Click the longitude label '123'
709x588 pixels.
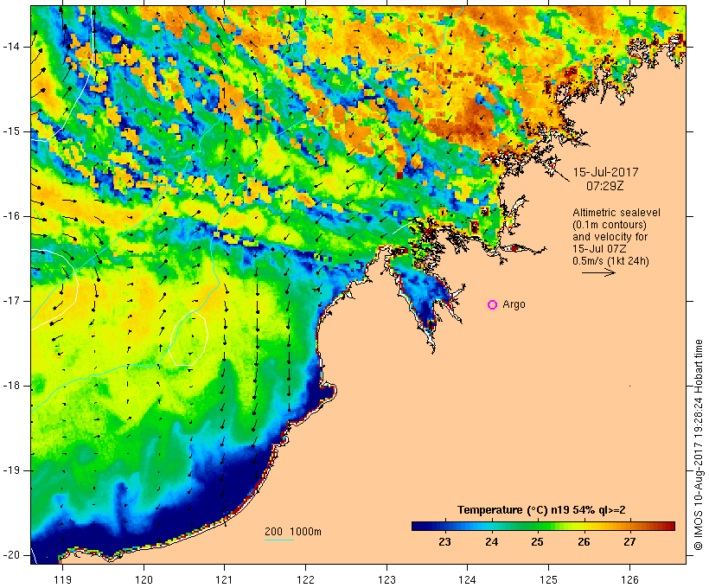pyautogui.click(x=386, y=579)
